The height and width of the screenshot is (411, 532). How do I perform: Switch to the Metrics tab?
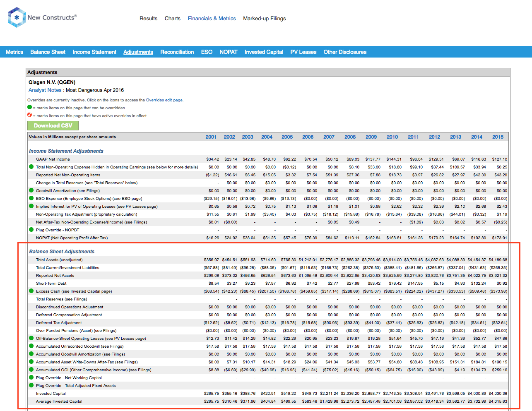[14, 52]
